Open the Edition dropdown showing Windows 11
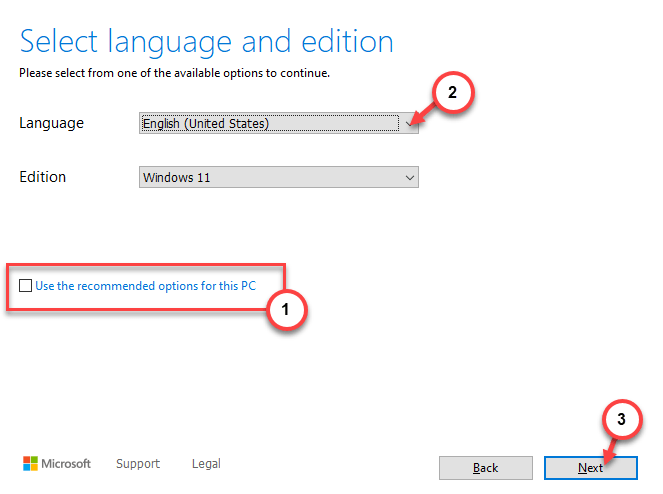Viewport: 663px width, 494px height. pyautogui.click(x=279, y=177)
